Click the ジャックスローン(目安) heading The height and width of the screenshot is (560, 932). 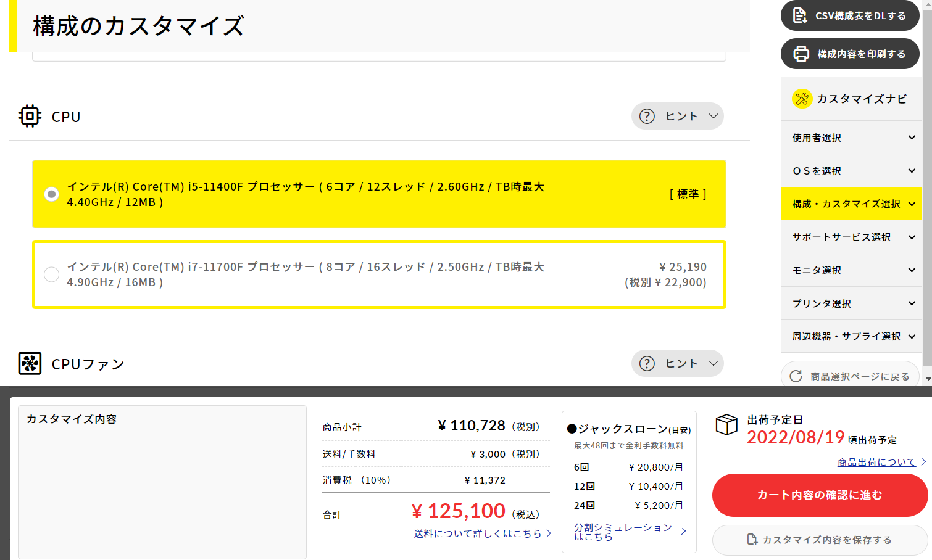click(629, 429)
